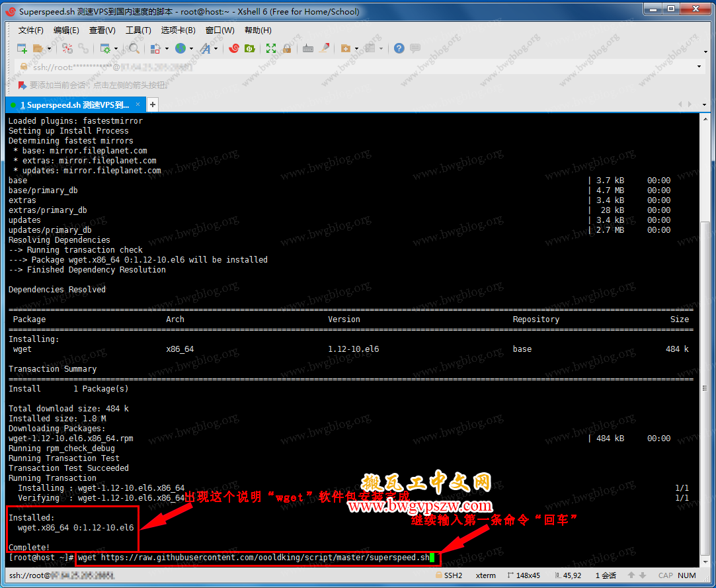Expand toolbar options arrow at toolbar end
The height and width of the screenshot is (588, 716).
706,52
